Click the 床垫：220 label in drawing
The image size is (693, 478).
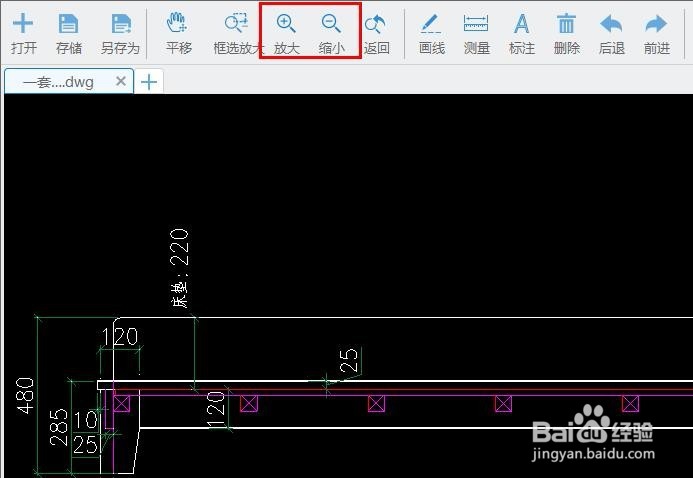179,268
